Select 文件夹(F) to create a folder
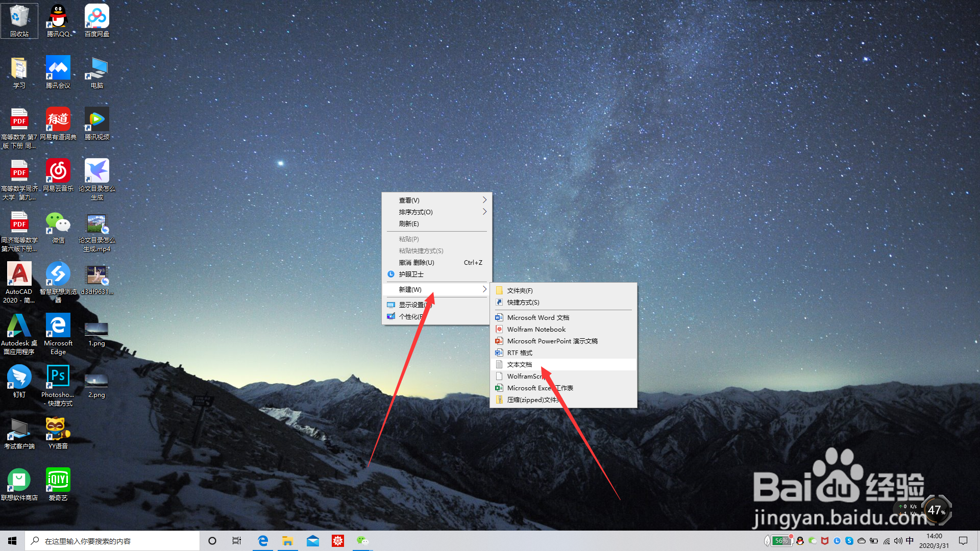Viewport: 980px width, 551px height. (x=520, y=290)
